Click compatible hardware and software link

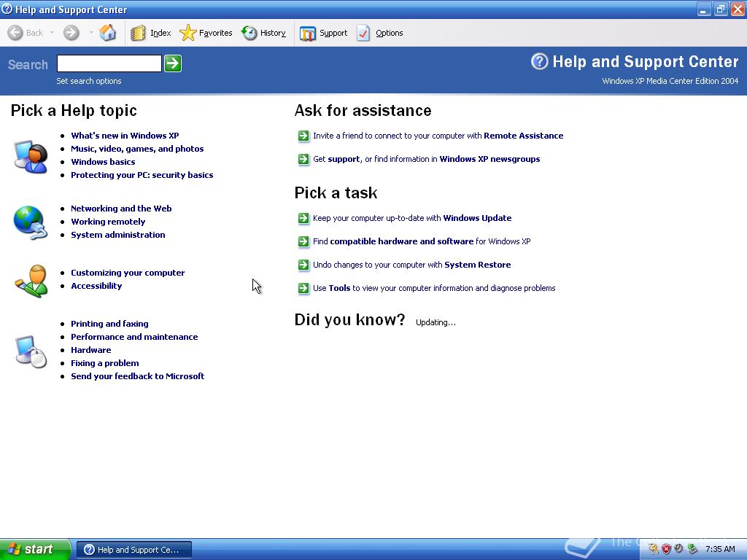click(402, 241)
